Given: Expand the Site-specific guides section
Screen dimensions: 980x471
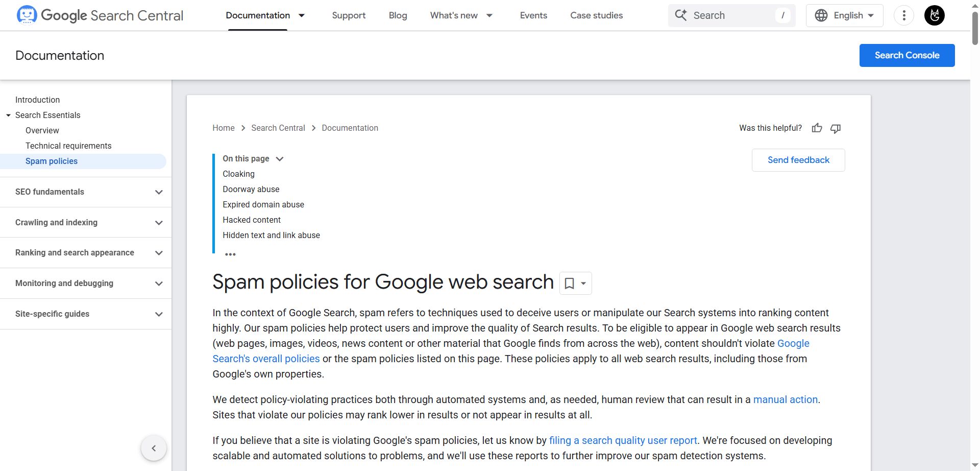Looking at the screenshot, I should coord(159,314).
